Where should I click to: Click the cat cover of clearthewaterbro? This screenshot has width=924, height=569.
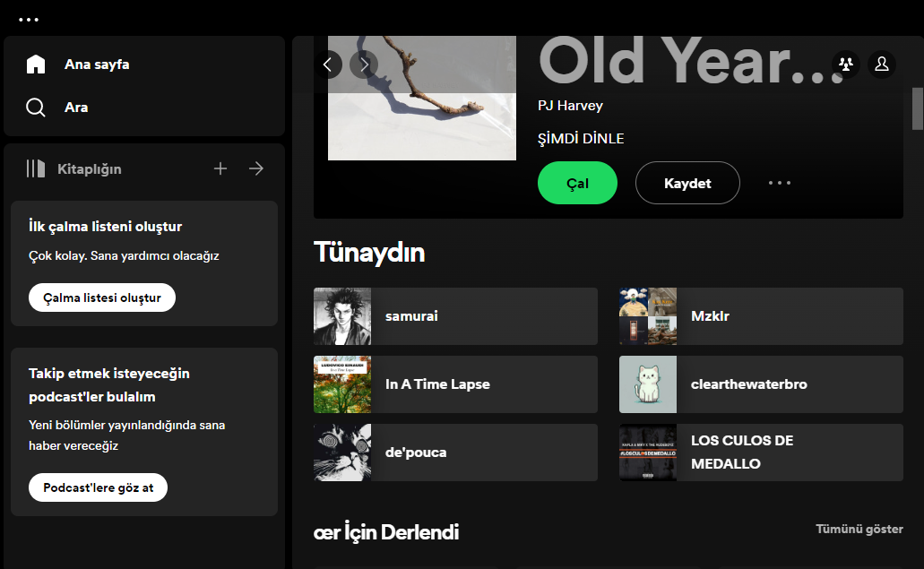648,384
